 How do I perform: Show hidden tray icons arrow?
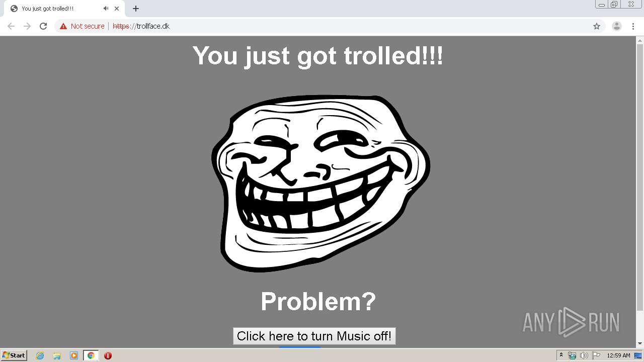pos(561,355)
